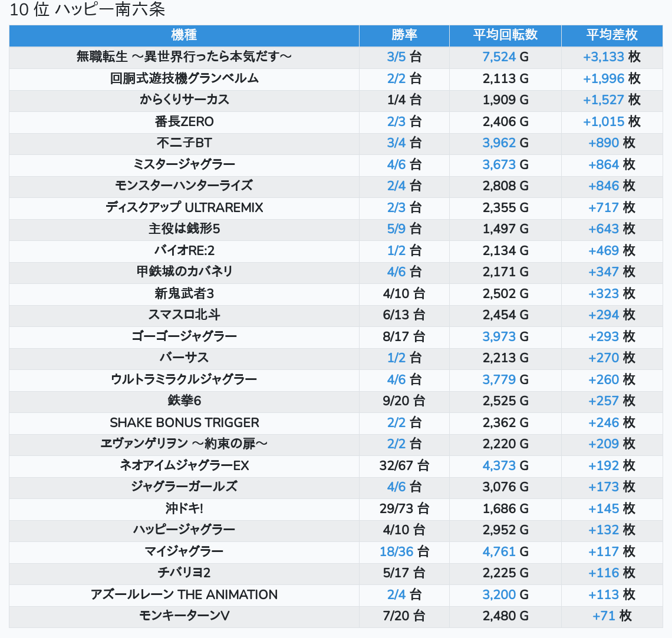Screen dimensions: 672x638
Task: Click the 5/9 台 win rate value
Action: (x=404, y=229)
